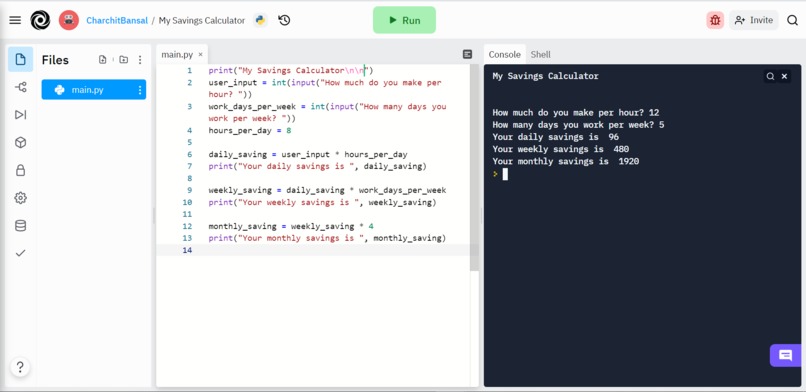Add a new file in Files panel
Image resolution: width=806 pixels, height=392 pixels.
[x=103, y=60]
